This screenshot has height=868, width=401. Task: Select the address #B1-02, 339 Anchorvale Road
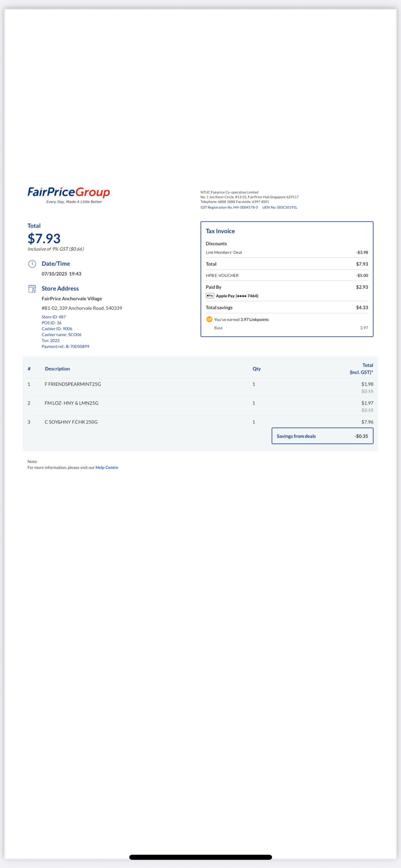[82, 308]
